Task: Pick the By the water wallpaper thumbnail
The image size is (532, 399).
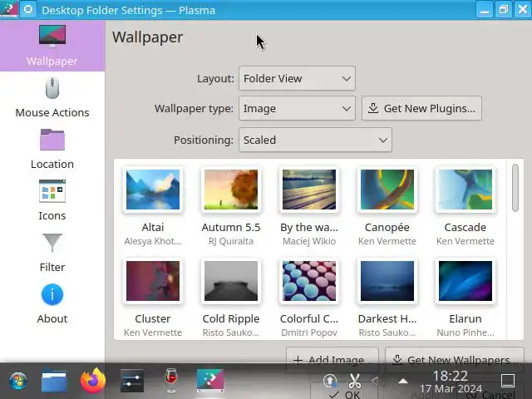Action: 309,190
